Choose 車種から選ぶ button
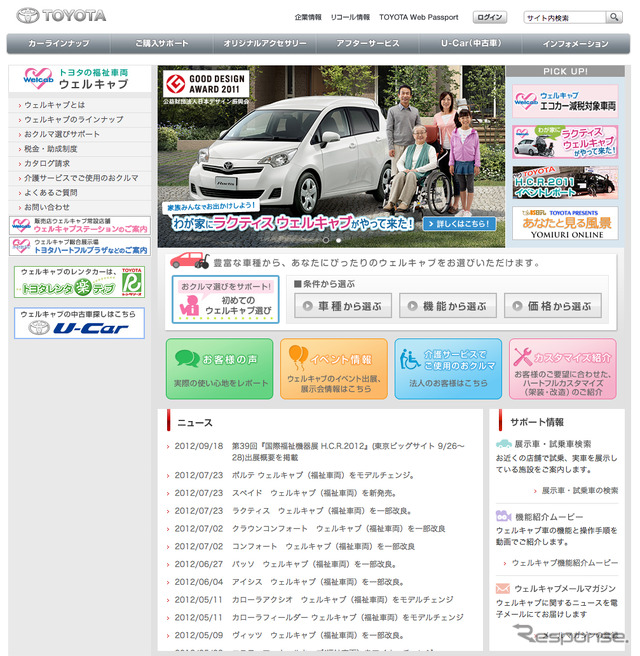Image resolution: width=640 pixels, height=656 pixels. click(x=343, y=306)
